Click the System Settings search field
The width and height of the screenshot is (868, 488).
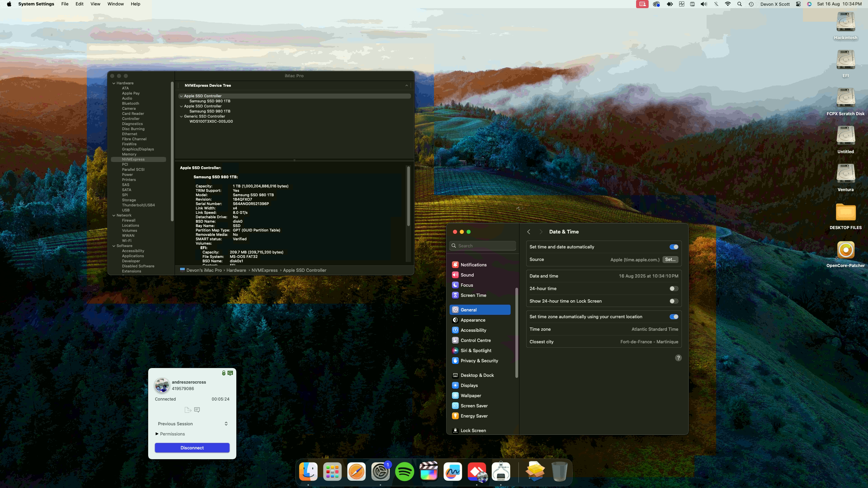pyautogui.click(x=482, y=246)
